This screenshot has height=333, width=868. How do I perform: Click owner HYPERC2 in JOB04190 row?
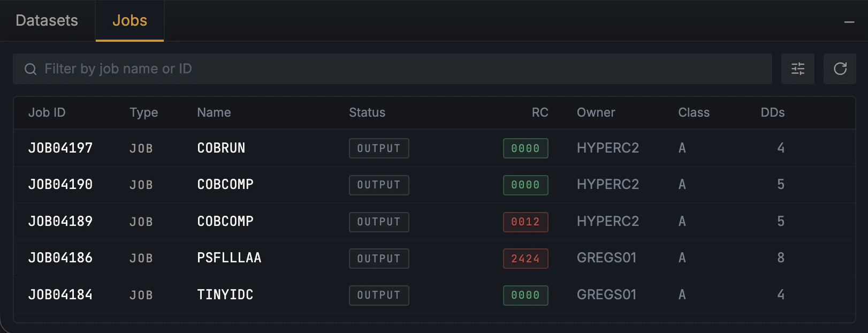tap(608, 185)
